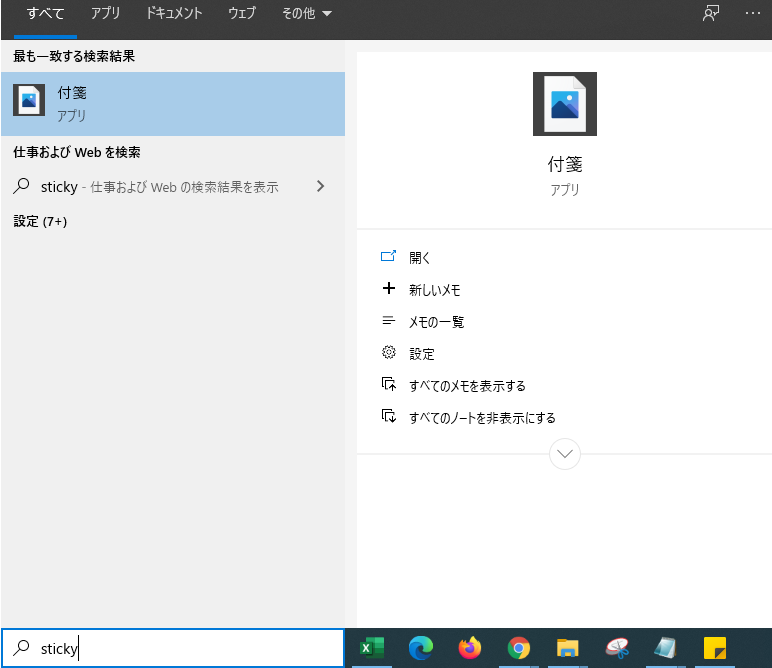The image size is (772, 668).
Task: Click the magnifier icon in search box
Action: 21,648
